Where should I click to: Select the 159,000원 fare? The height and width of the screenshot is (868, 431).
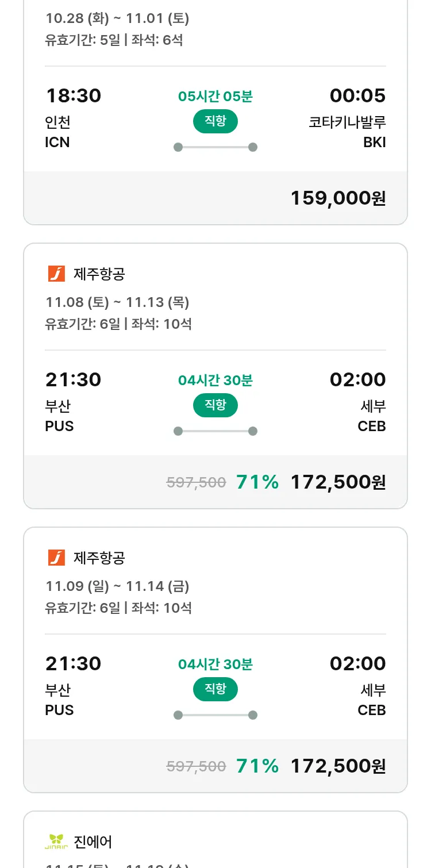pos(338,198)
